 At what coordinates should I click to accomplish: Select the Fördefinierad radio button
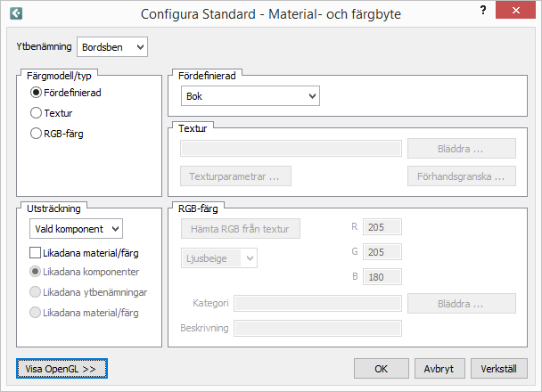click(37, 92)
